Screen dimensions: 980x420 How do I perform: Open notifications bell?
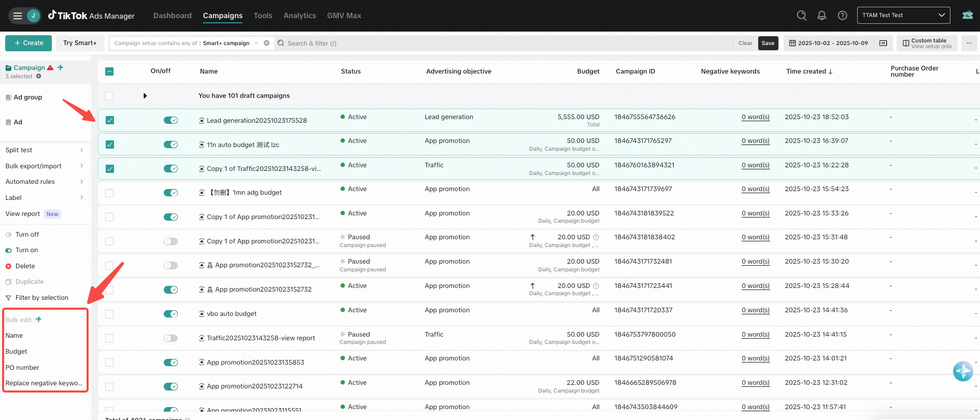(821, 16)
